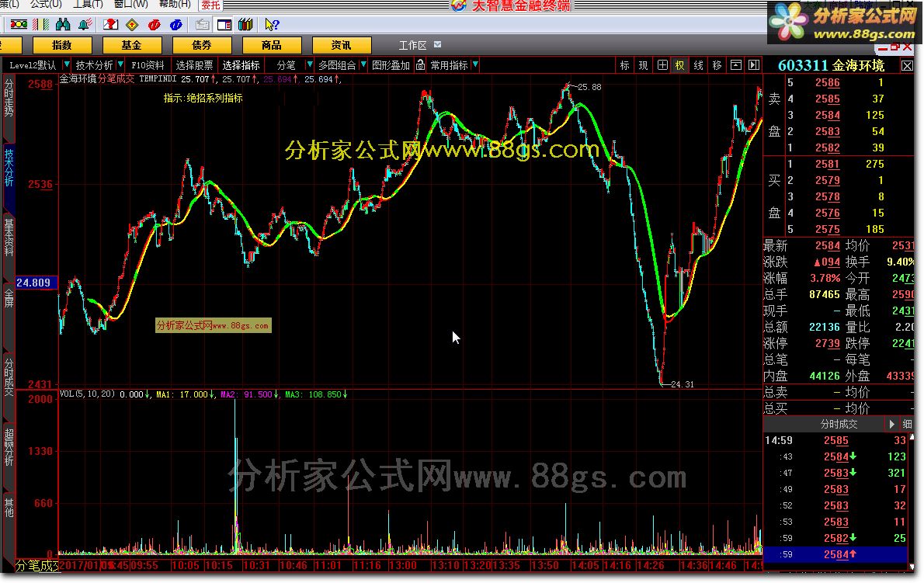Click the panel-up window icon in chart toolbar
The image size is (924, 583).
click(x=735, y=64)
